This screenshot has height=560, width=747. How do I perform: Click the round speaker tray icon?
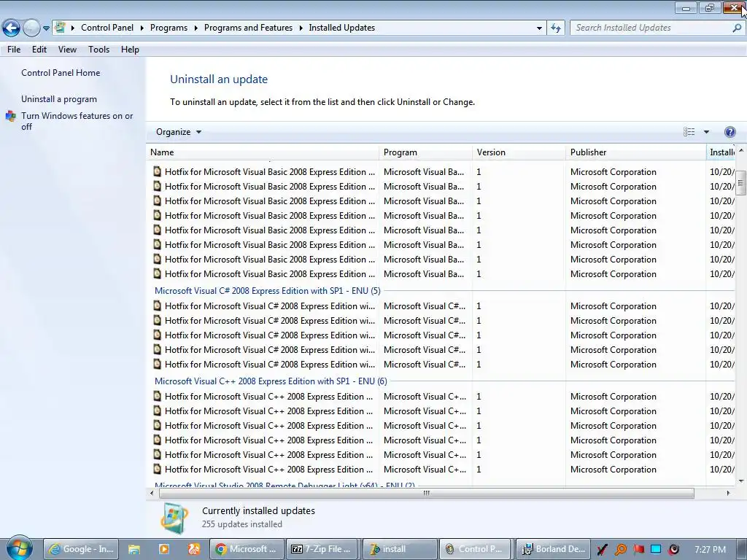tap(673, 550)
